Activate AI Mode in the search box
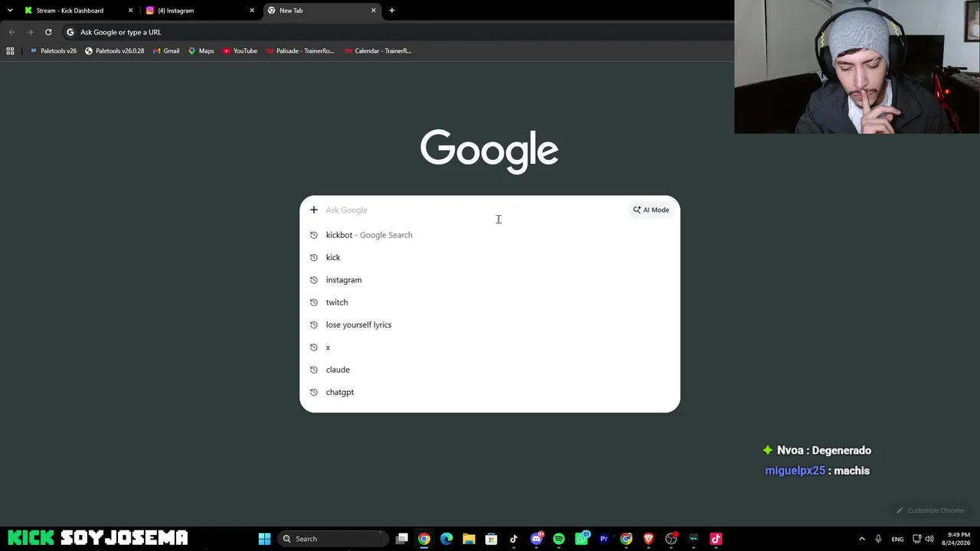The image size is (980, 551). click(x=651, y=210)
